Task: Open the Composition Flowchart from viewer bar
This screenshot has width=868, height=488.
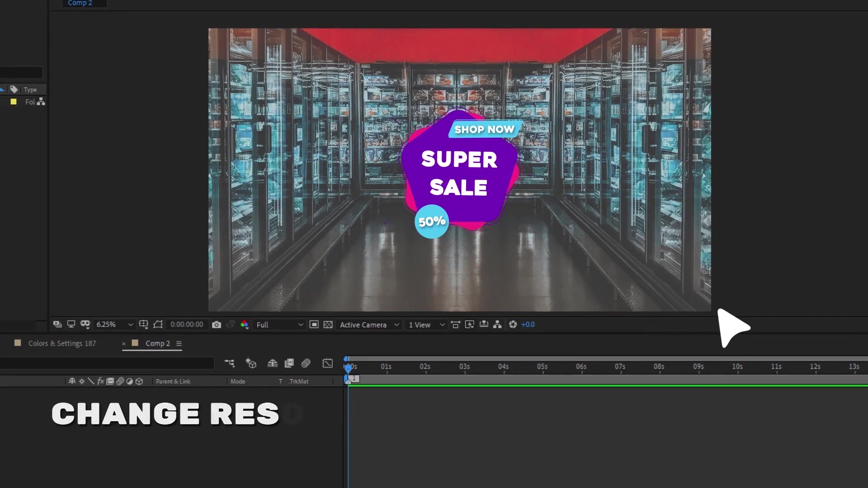Action: (x=497, y=324)
